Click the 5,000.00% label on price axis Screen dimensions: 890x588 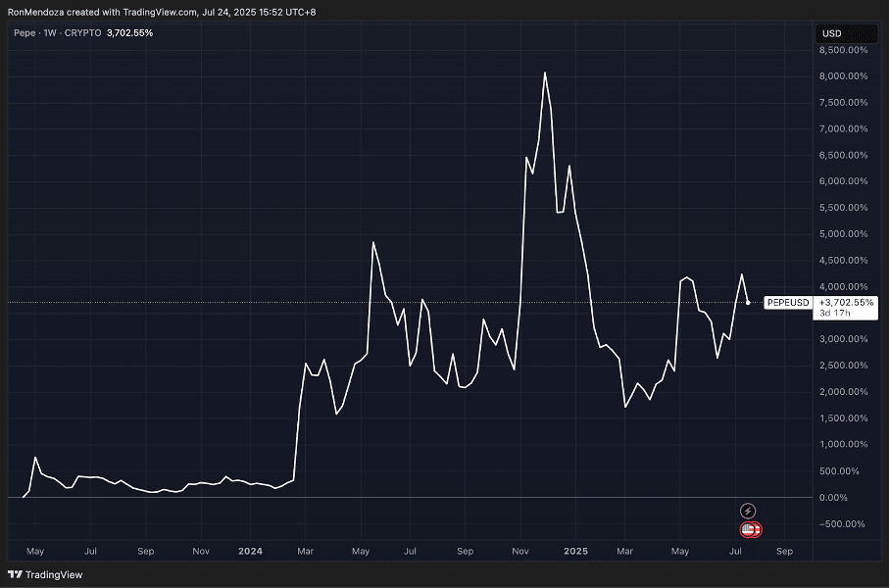[x=844, y=234]
